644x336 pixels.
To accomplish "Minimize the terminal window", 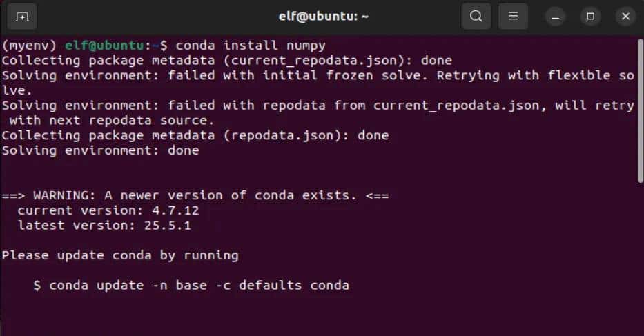I will [x=556, y=16].
